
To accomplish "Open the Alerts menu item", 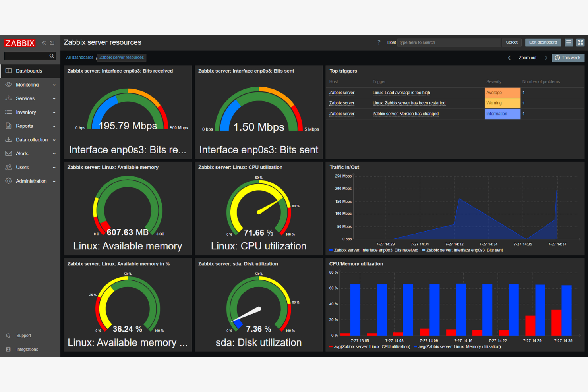I will [30, 153].
